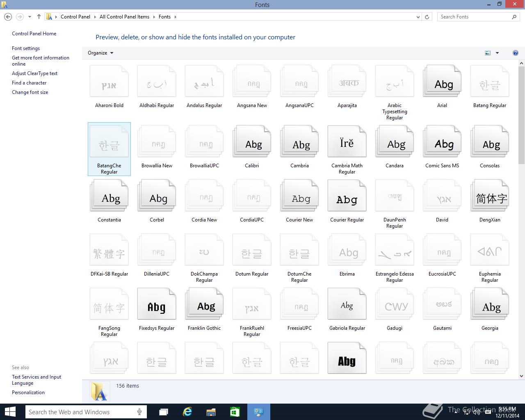
Task: Select the Aldhabi Regular font icon
Action: pyautogui.click(x=157, y=81)
